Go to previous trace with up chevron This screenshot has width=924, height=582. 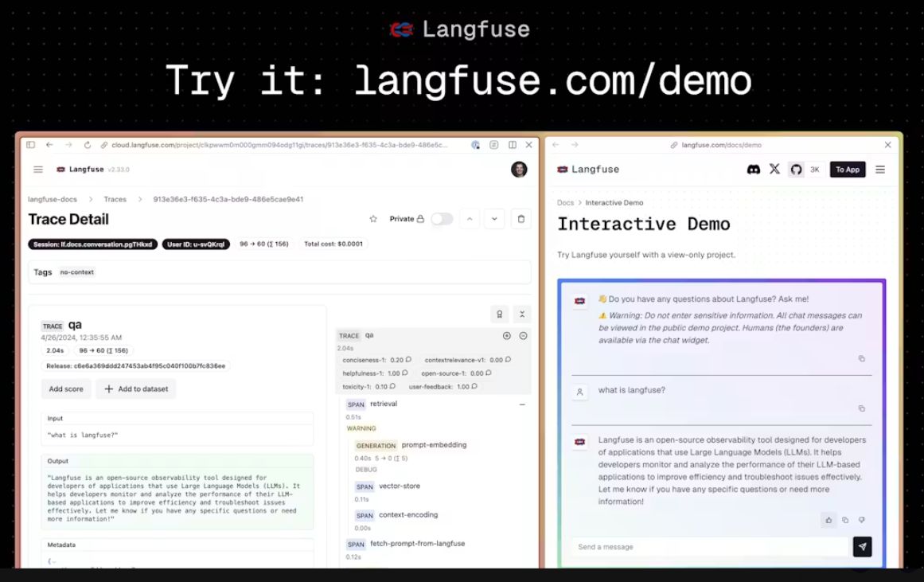[x=470, y=219]
